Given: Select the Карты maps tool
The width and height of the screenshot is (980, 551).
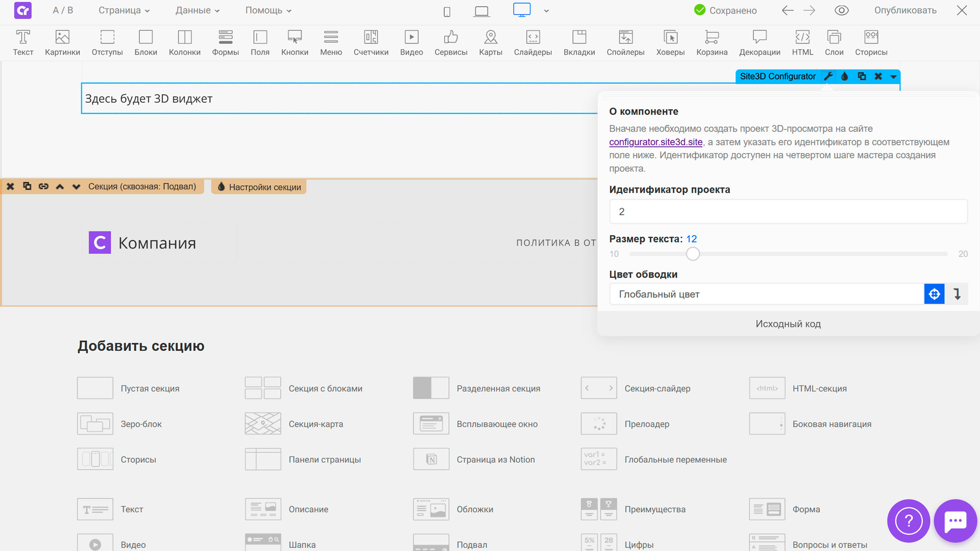Looking at the screenshot, I should (x=491, y=43).
